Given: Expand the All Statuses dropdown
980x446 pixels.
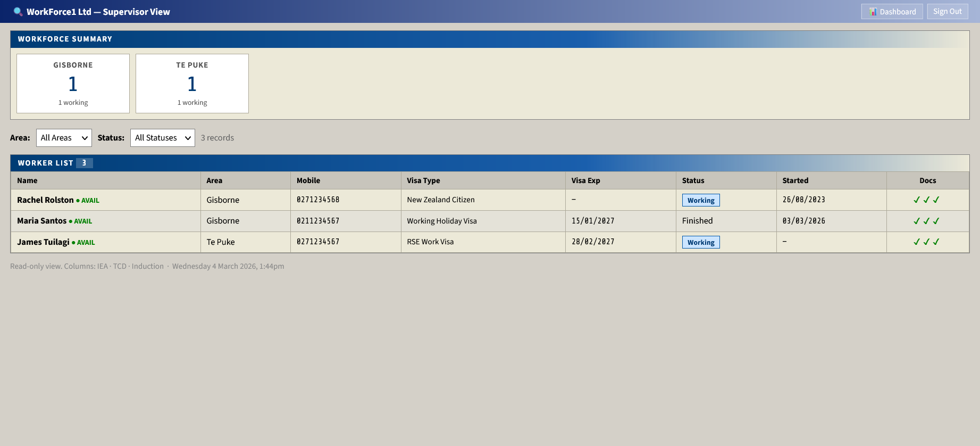Looking at the screenshot, I should (162, 138).
